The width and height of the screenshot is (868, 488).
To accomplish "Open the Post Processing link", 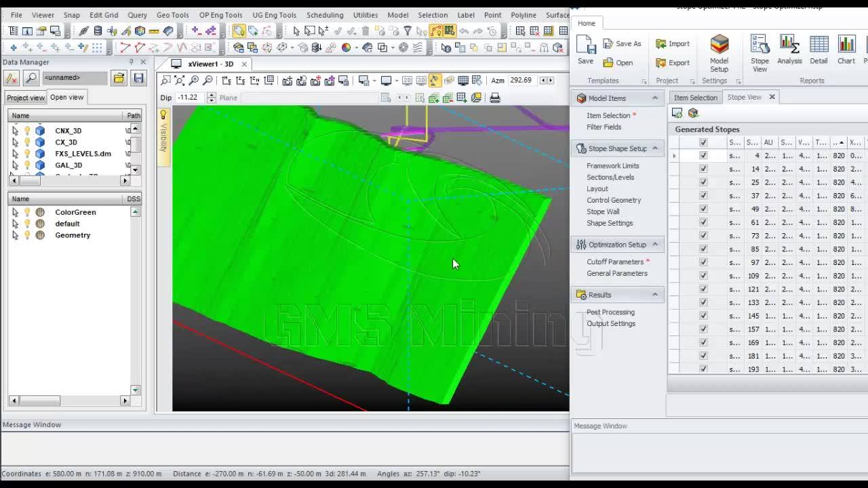I will point(610,312).
